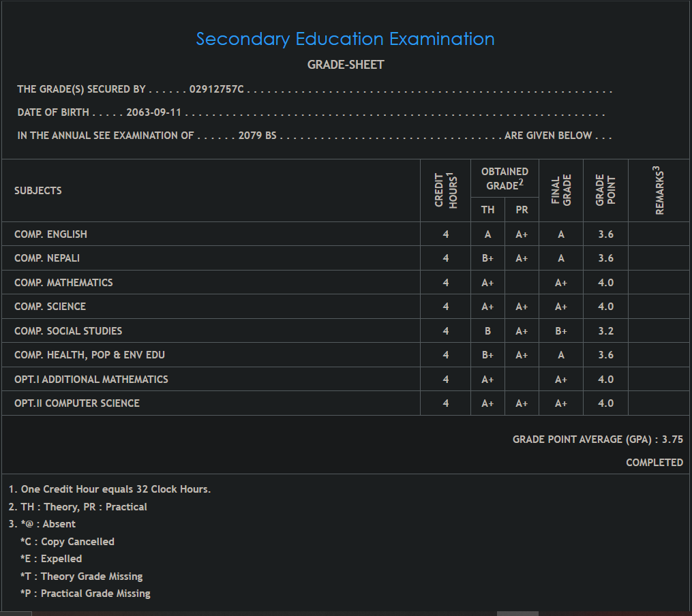Select the COMP. ENGLISH subject row
Viewport: 692px width, 616px height.
pyautogui.click(x=50, y=234)
